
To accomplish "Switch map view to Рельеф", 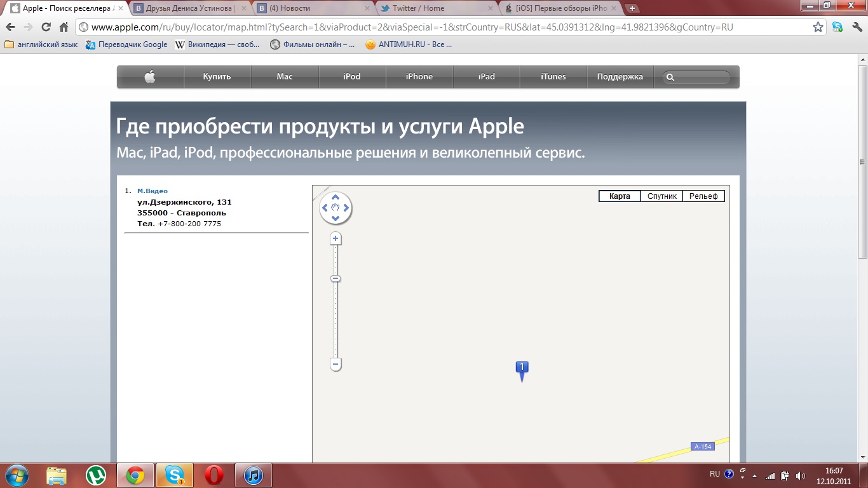I will pos(703,196).
